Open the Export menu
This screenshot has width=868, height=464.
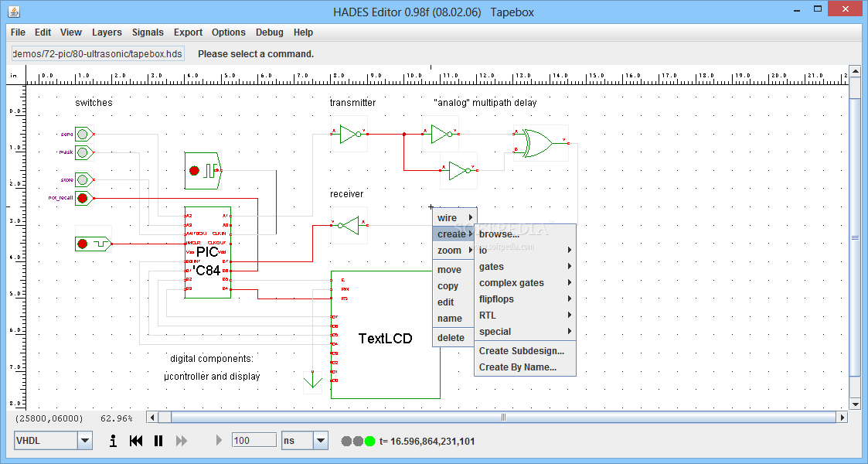click(x=189, y=32)
